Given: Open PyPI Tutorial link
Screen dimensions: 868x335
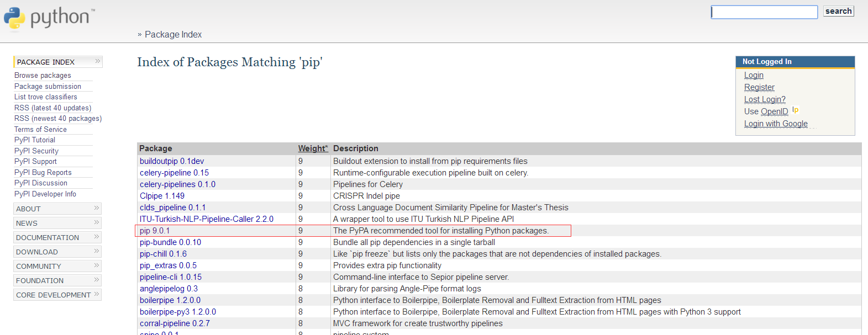Looking at the screenshot, I should [x=35, y=140].
